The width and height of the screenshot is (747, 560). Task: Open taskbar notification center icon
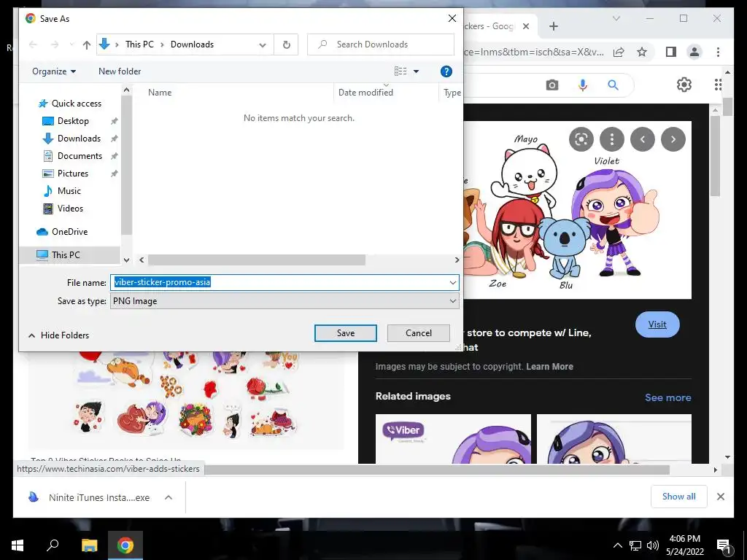click(x=723, y=545)
